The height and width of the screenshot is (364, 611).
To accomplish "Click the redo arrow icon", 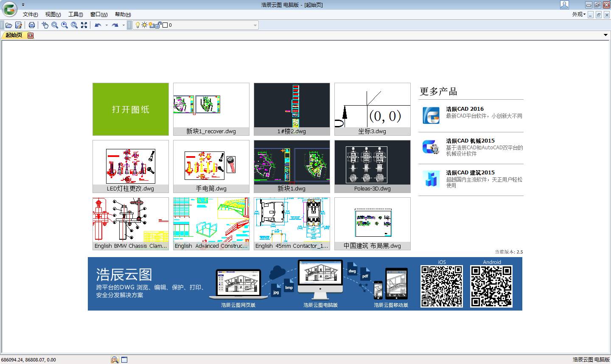I will 115,25.
